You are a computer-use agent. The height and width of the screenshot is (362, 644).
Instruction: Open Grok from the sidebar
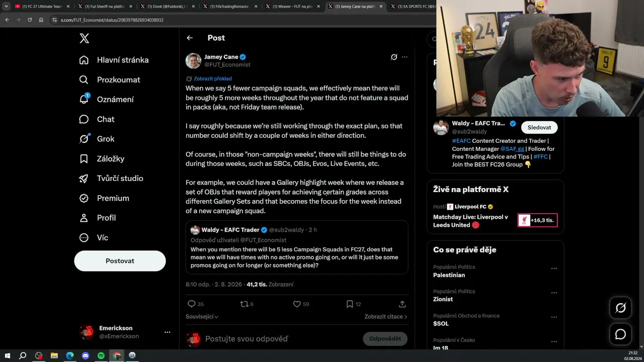click(x=97, y=139)
